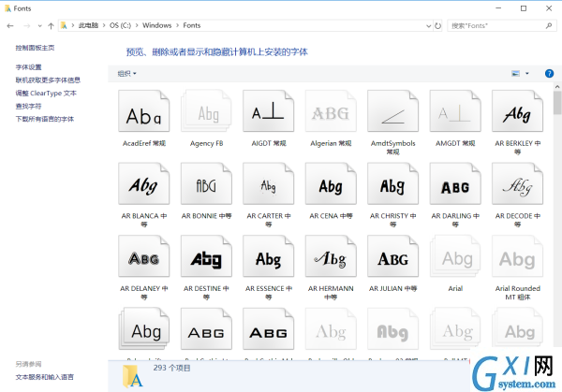Click OS (C:) in the address path
Image resolution: width=562 pixels, height=392 pixels.
pyautogui.click(x=120, y=25)
